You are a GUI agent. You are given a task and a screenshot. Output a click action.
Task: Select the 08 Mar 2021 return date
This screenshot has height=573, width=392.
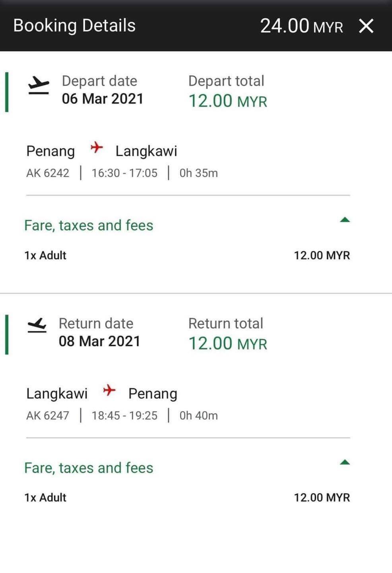[99, 341]
